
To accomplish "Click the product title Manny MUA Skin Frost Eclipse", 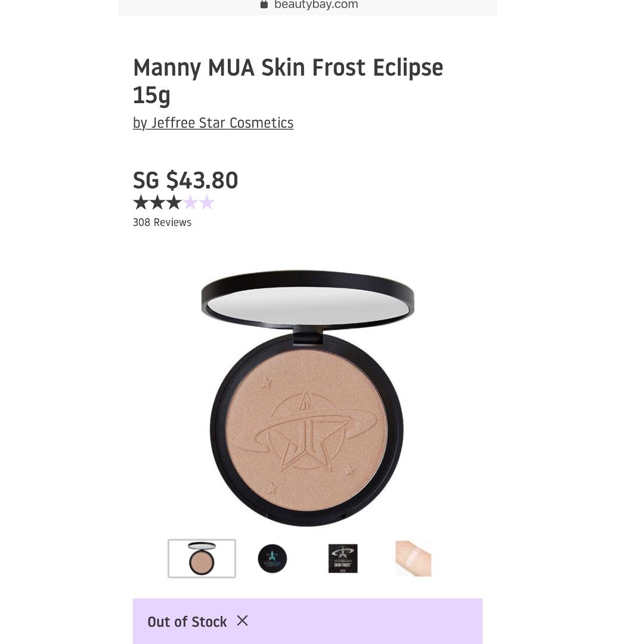I will [288, 67].
